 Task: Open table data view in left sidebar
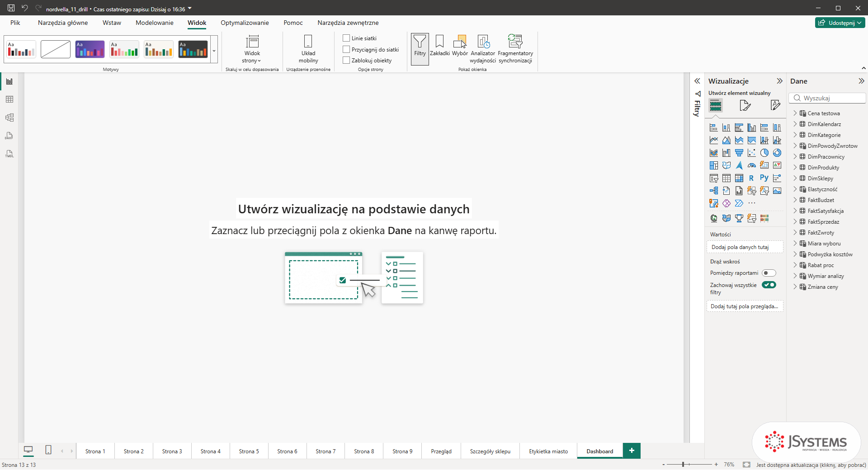9,99
